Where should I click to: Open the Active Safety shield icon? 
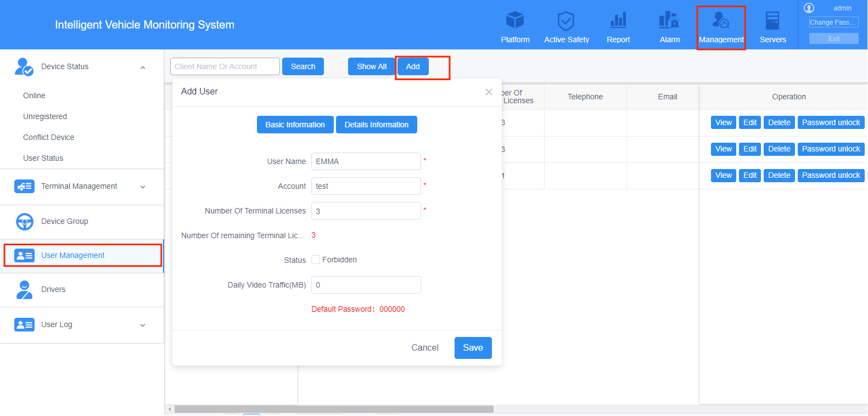[566, 21]
